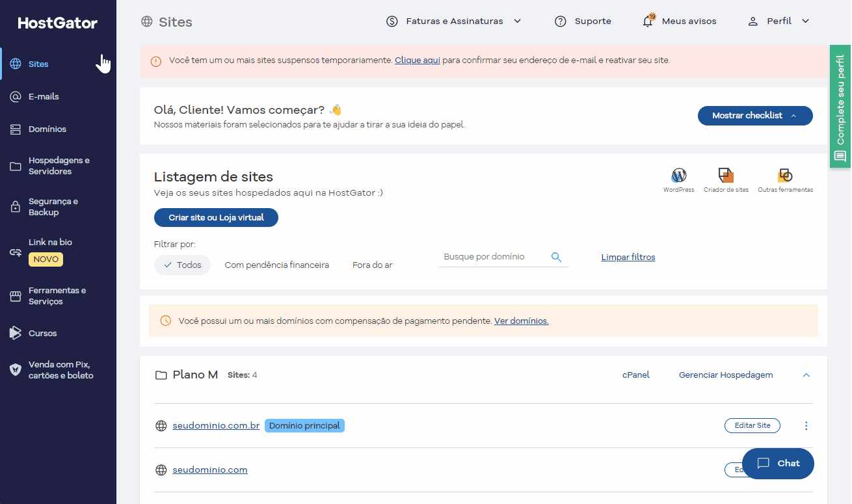852x504 pixels.
Task: Open the three-dot menu for seudominio.com.br
Action: tap(806, 425)
